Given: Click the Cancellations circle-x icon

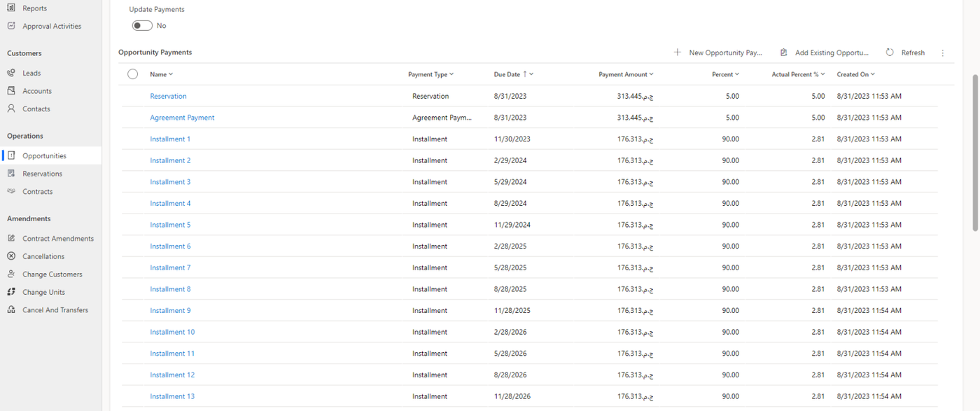Looking at the screenshot, I should coord(11,256).
